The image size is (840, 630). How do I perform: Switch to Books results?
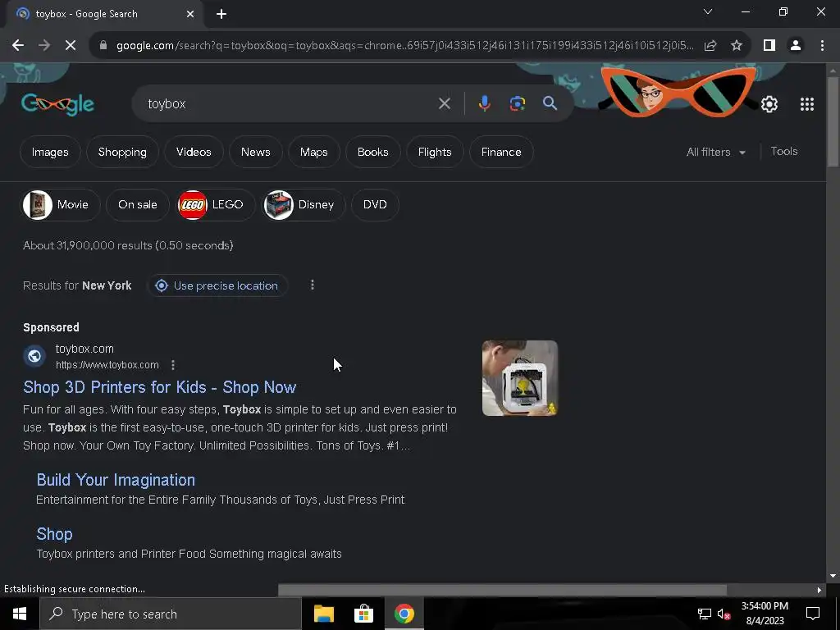click(x=373, y=152)
